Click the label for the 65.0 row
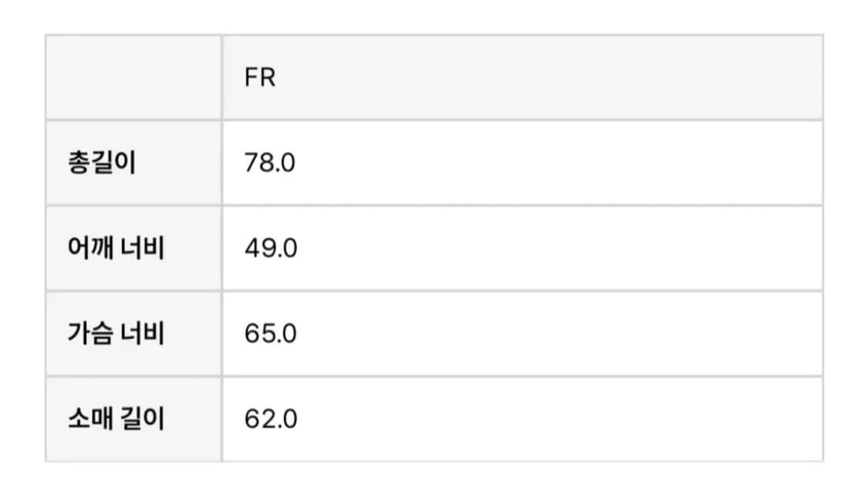The height and width of the screenshot is (502, 868). (x=116, y=335)
